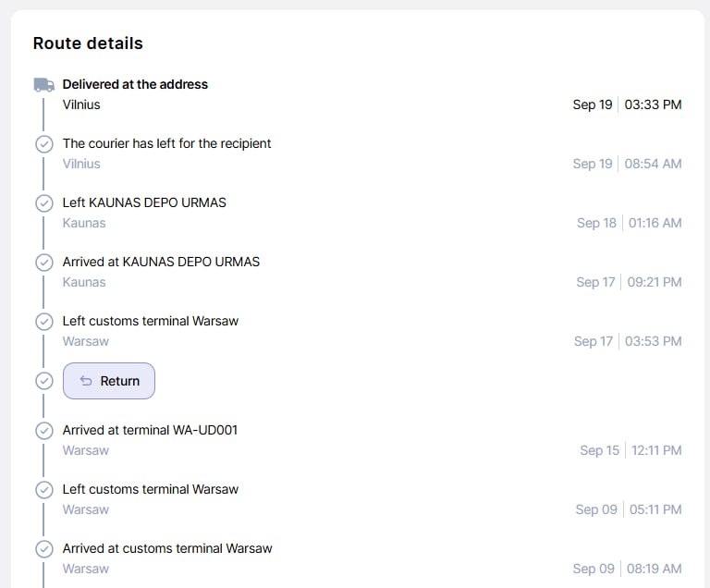The width and height of the screenshot is (710, 588).
Task: Click checkmark icon beside Left KAUNAS DEPO URMAS
Action: click(x=43, y=203)
